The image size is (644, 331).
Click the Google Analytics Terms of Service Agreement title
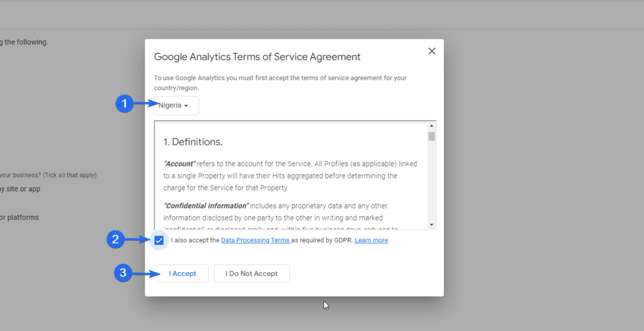257,57
